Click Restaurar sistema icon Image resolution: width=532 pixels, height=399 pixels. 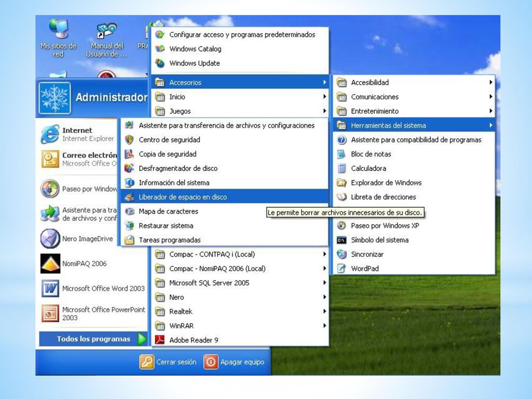[129, 225]
